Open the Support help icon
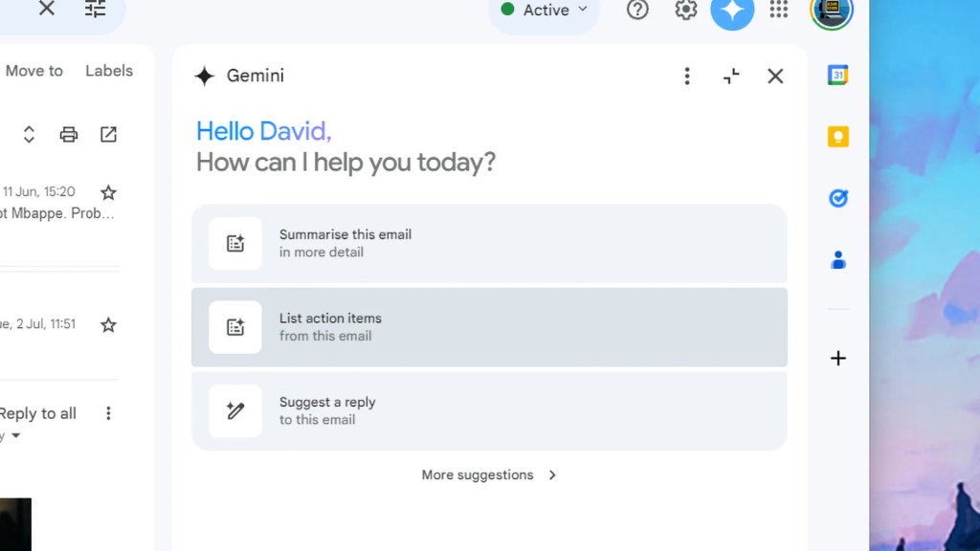 (637, 10)
